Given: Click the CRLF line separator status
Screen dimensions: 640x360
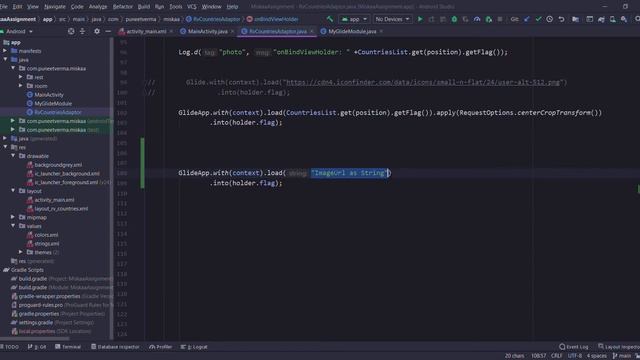Looking at the screenshot, I should pyautogui.click(x=557, y=356).
